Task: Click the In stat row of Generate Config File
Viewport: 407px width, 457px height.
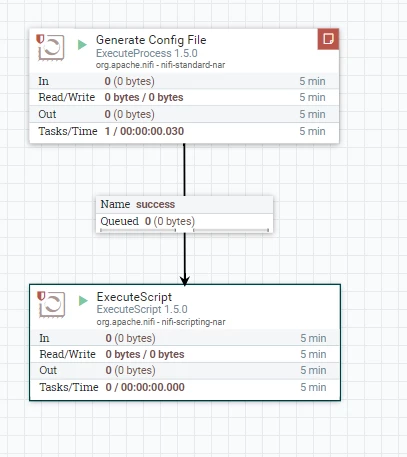Action: (184, 81)
